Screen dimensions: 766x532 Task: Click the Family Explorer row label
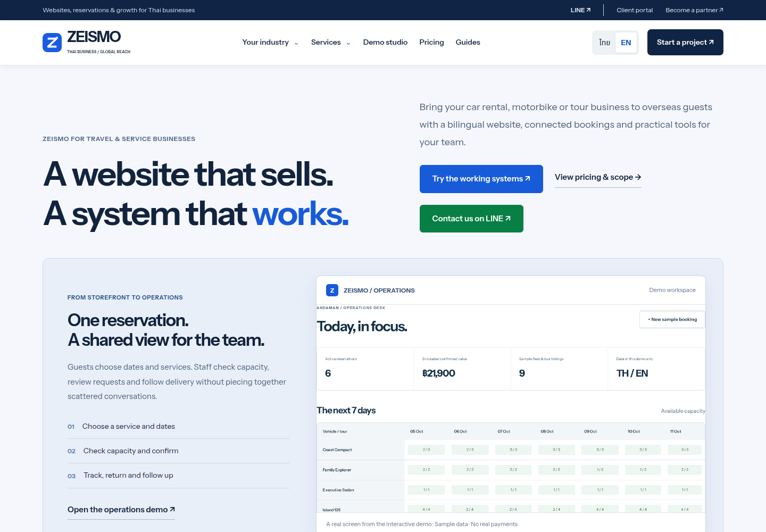click(337, 470)
